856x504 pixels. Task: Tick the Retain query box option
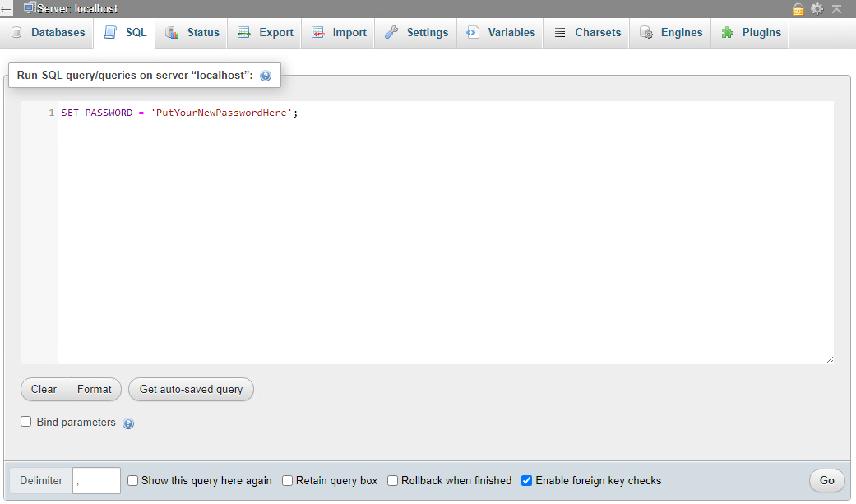[288, 481]
